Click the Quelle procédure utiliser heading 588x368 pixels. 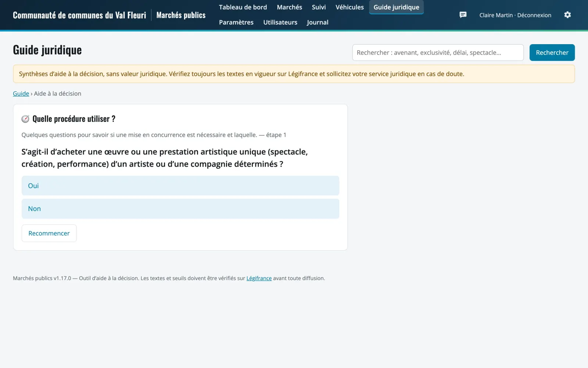click(74, 119)
